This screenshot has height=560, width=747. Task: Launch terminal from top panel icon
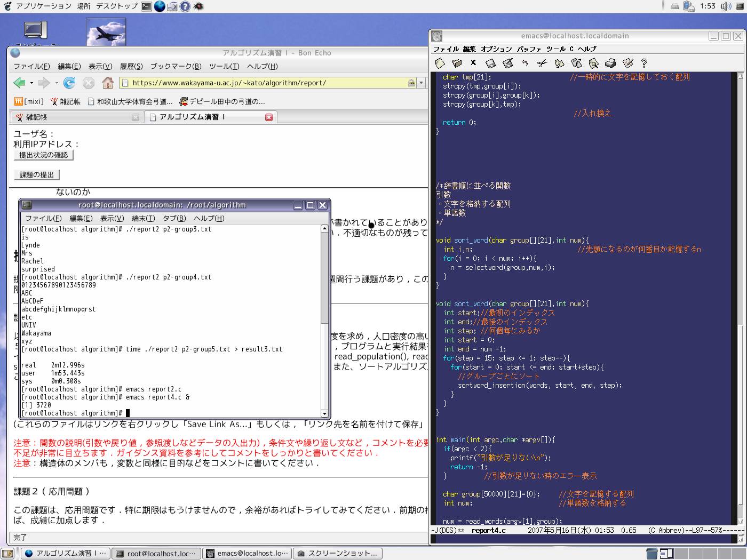147,6
